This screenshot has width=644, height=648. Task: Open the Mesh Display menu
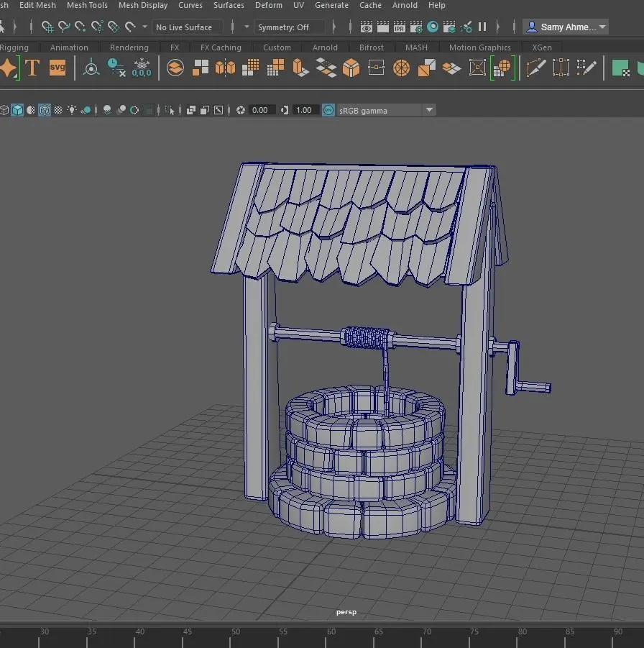coord(143,5)
